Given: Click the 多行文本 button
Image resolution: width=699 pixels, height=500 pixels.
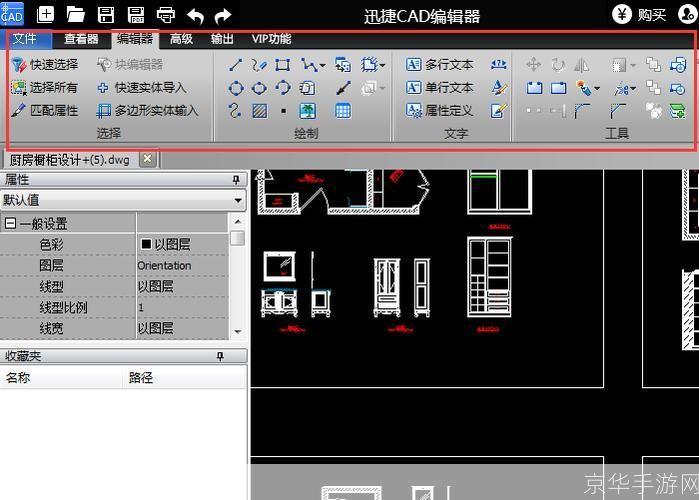Looking at the screenshot, I should pos(440,65).
